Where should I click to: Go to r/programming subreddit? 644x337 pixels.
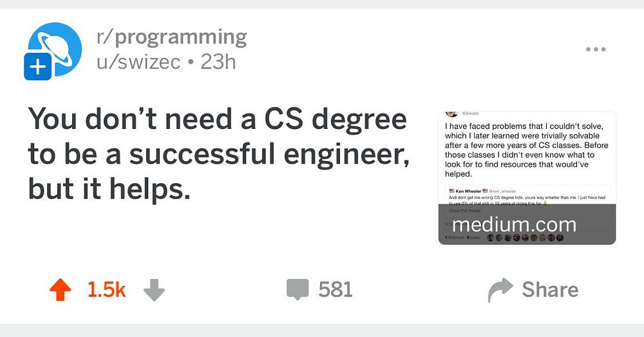[x=171, y=37]
